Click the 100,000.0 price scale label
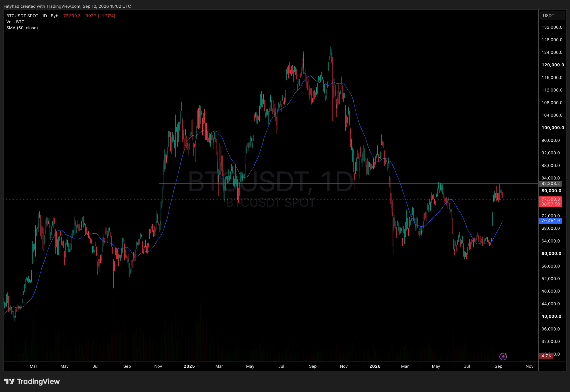Screen dimensions: 570x392 [553, 128]
